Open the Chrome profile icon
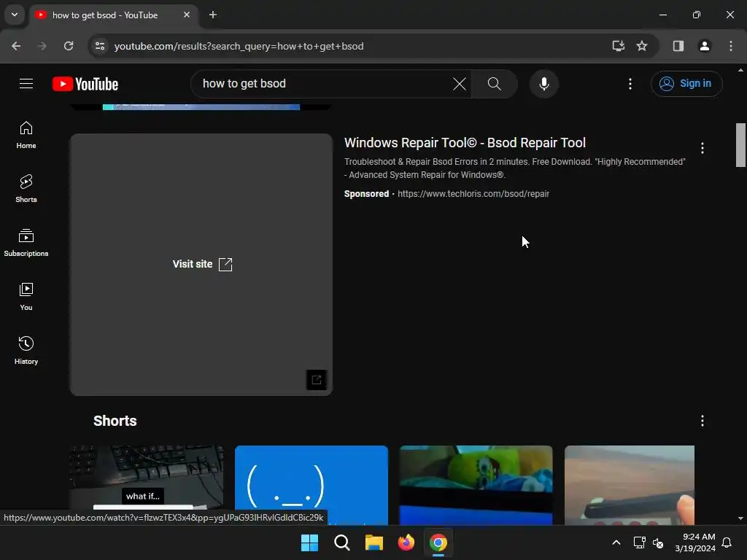The width and height of the screenshot is (747, 560). 704,46
